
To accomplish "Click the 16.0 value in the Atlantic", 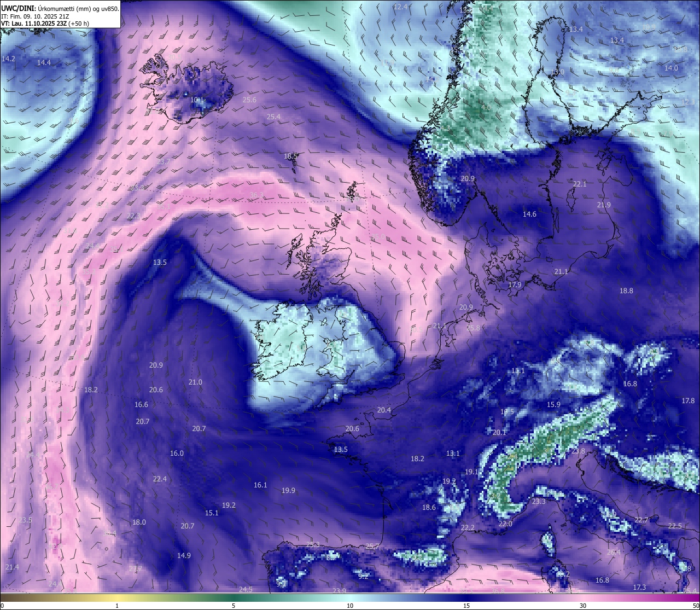I will (x=177, y=454).
